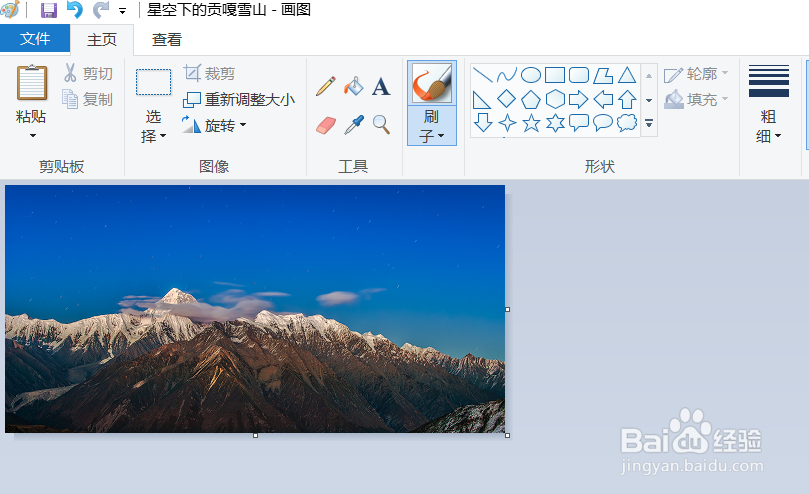Image resolution: width=809 pixels, height=494 pixels.
Task: Move the shapes gallery down one row
Action: click(x=649, y=100)
